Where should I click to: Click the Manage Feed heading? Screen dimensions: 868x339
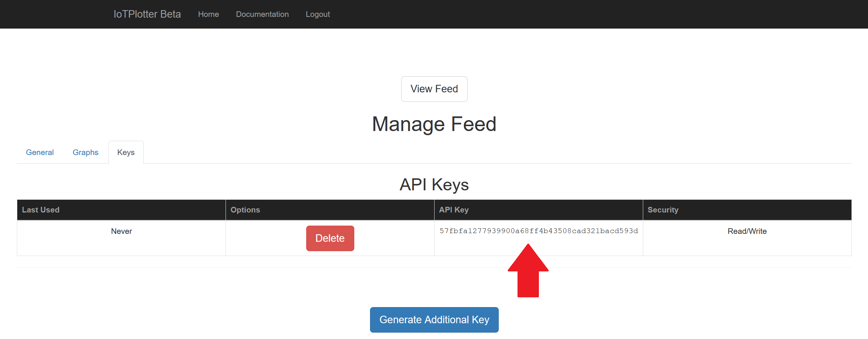click(434, 124)
